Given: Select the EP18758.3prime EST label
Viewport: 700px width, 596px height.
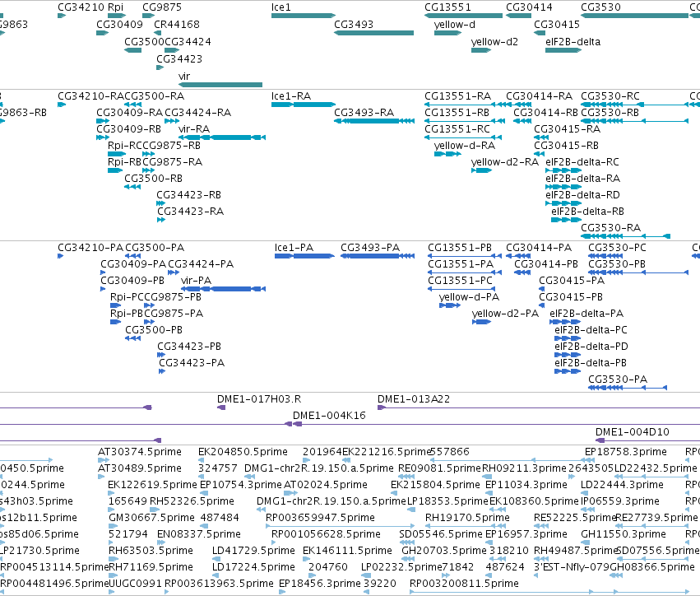Looking at the screenshot, I should 625,452.
